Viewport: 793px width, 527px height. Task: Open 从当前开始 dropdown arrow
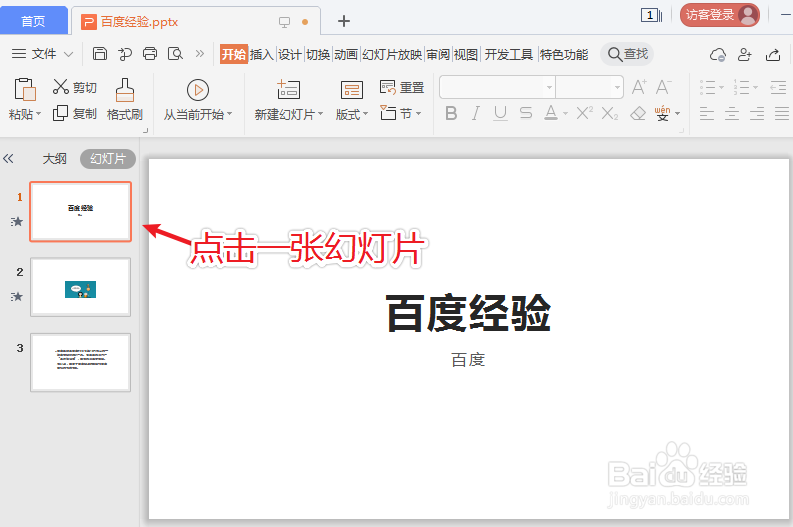230,114
